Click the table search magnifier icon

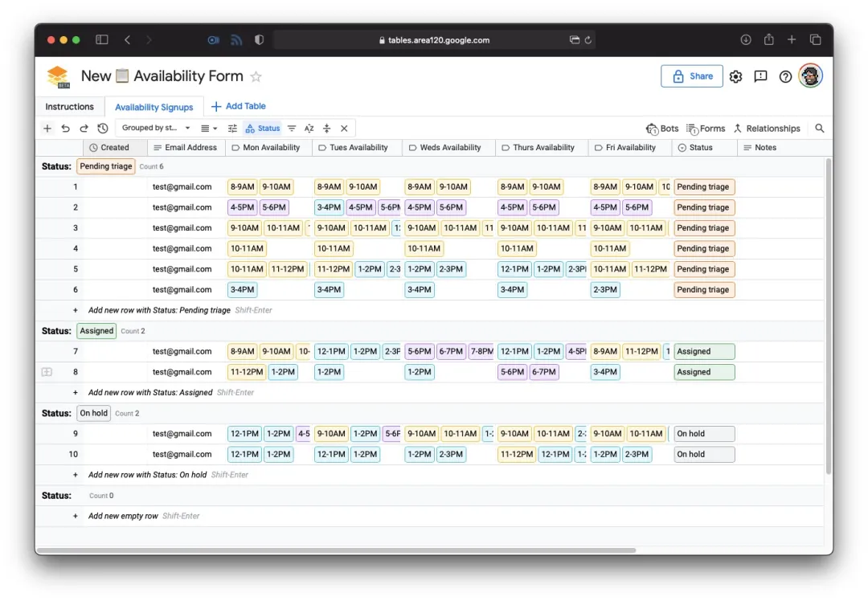[x=820, y=129]
